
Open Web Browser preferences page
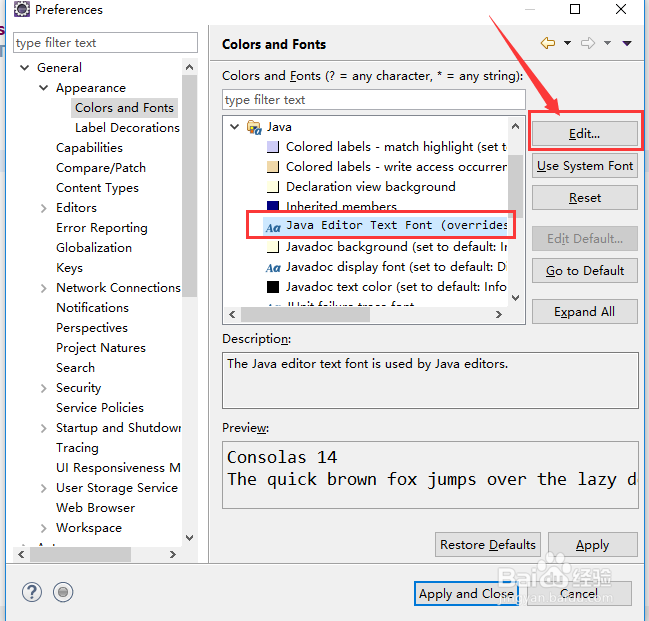pyautogui.click(x=96, y=508)
